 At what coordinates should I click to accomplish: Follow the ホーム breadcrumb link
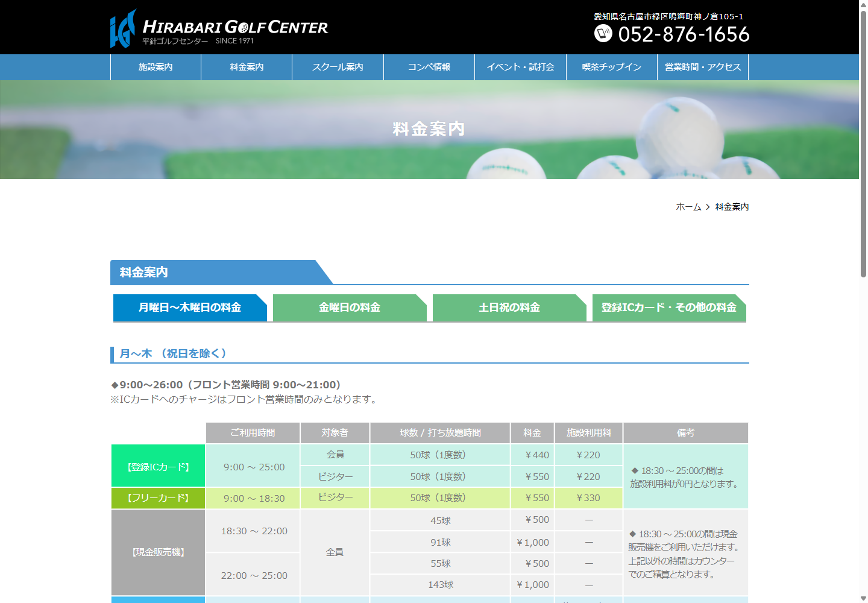tap(688, 207)
